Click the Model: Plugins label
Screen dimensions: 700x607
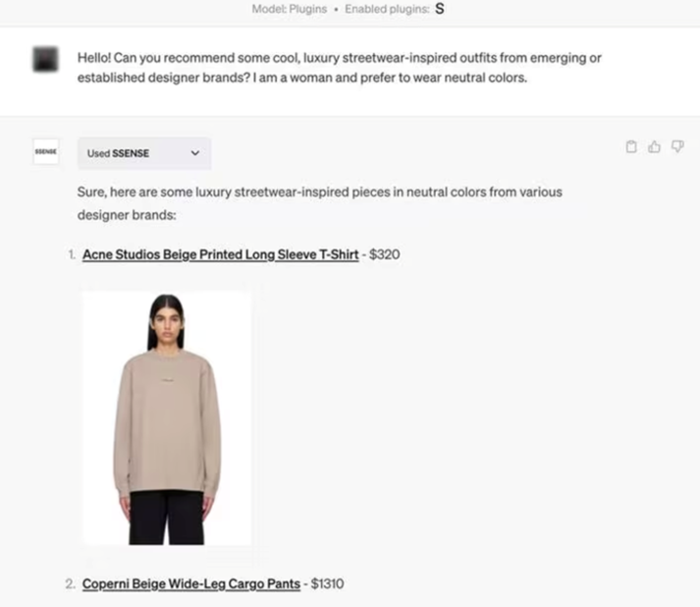290,9
